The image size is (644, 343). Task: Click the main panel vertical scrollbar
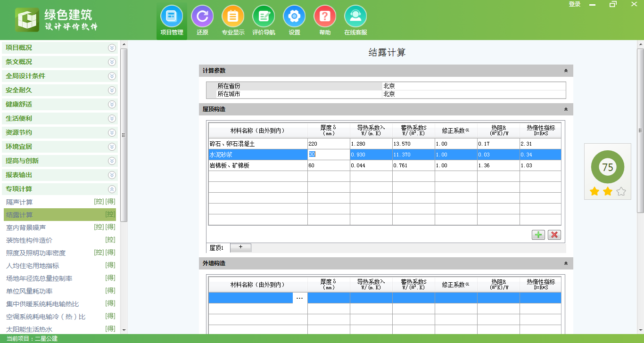pos(640,130)
